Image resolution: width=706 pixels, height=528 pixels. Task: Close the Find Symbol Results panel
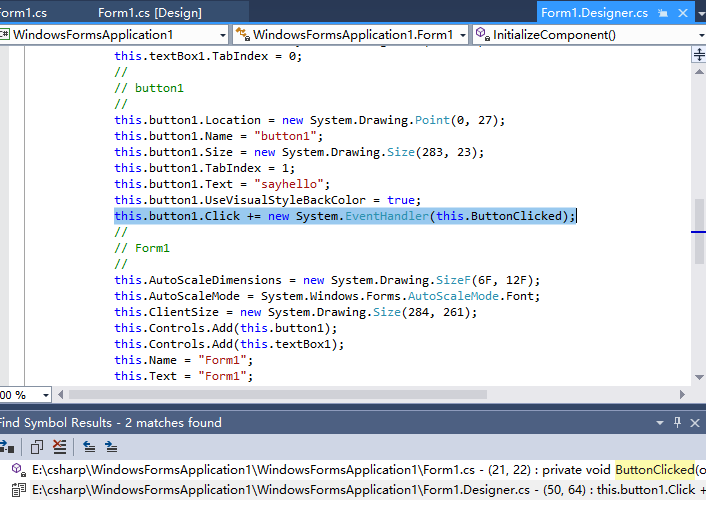(x=695, y=423)
